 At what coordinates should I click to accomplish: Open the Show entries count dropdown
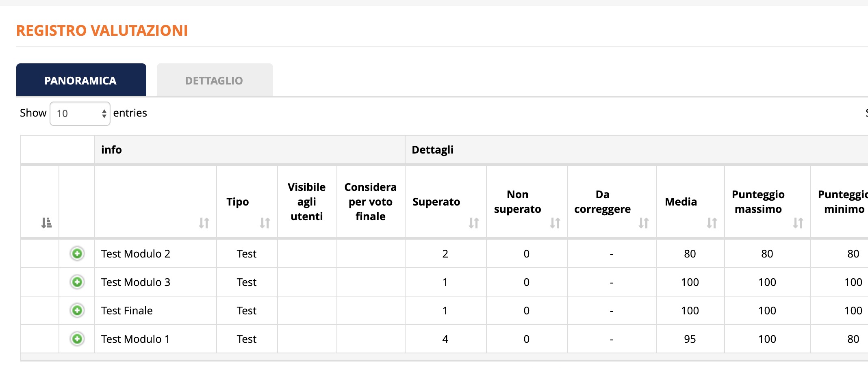[x=80, y=114]
